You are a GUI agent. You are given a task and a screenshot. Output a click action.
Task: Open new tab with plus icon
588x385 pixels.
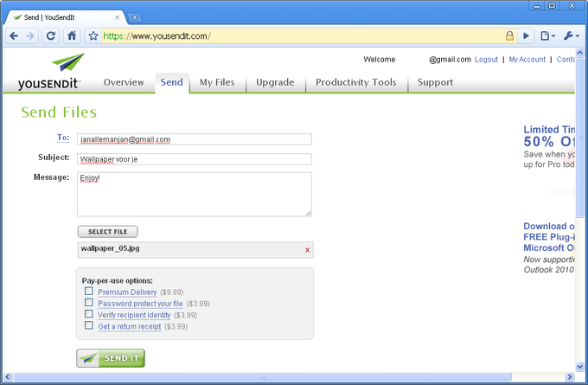tap(135, 17)
